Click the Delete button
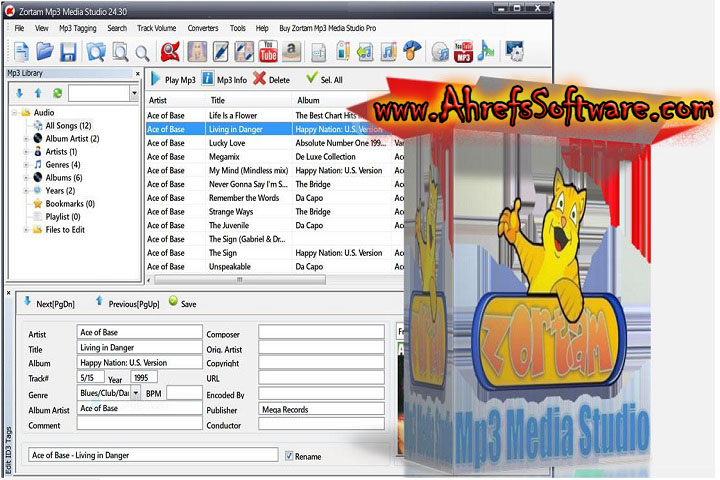This screenshot has width=720, height=480. point(271,79)
